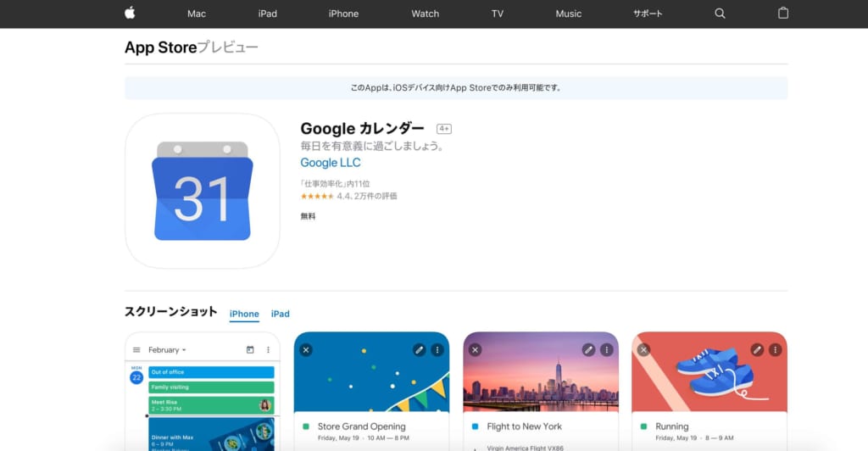Close the Store Grand Opening card
This screenshot has width=868, height=451.
point(306,350)
